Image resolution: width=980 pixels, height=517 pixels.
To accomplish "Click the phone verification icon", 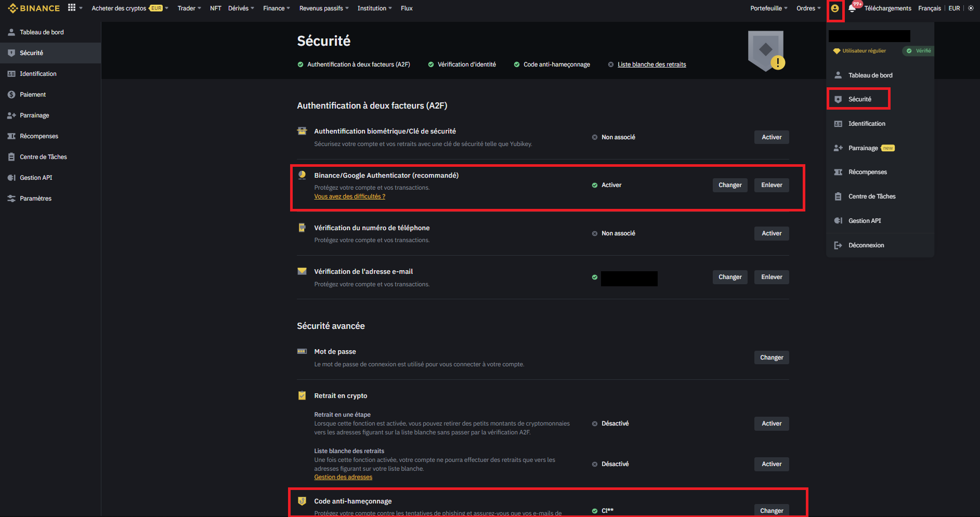I will (x=302, y=228).
